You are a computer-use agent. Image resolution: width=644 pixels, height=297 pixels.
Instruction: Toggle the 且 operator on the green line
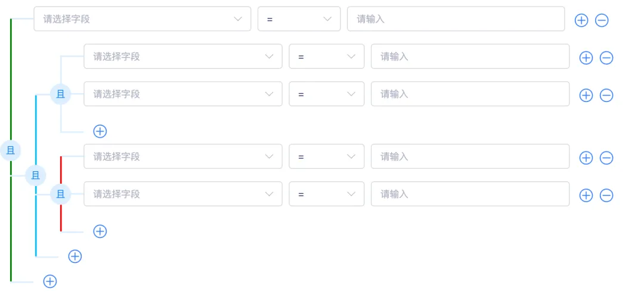pyautogui.click(x=11, y=150)
